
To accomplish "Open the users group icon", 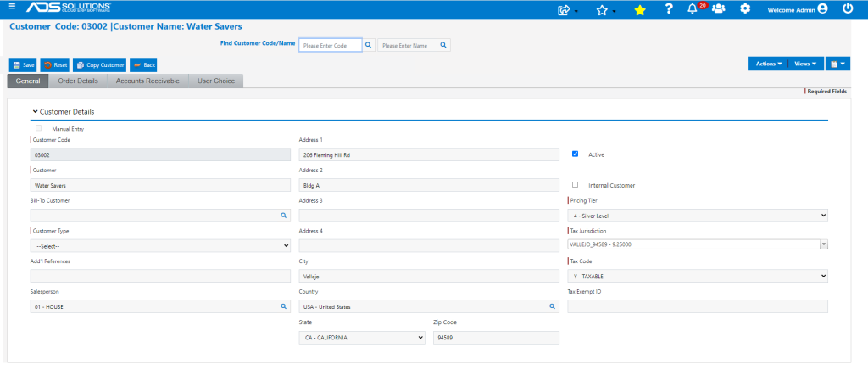I will 719,8.
